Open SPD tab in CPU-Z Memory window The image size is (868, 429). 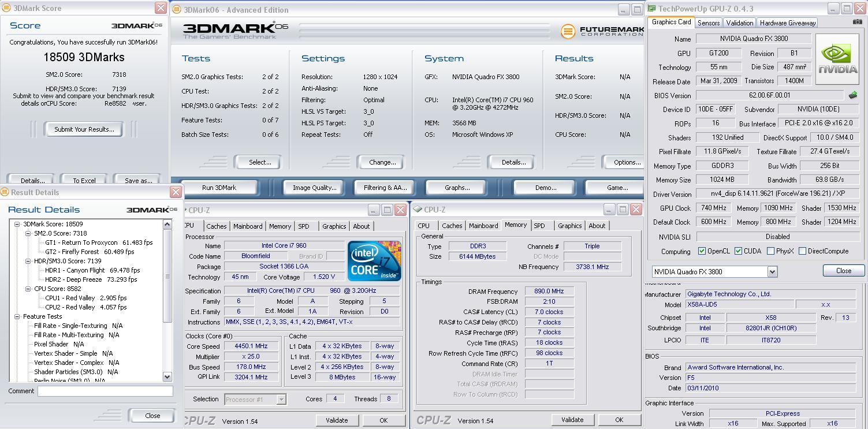point(539,226)
